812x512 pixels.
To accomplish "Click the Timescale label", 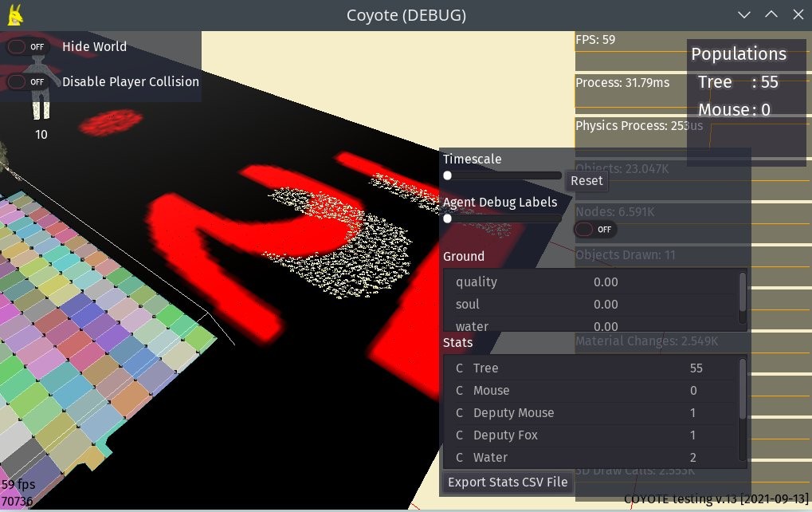I will [473, 159].
